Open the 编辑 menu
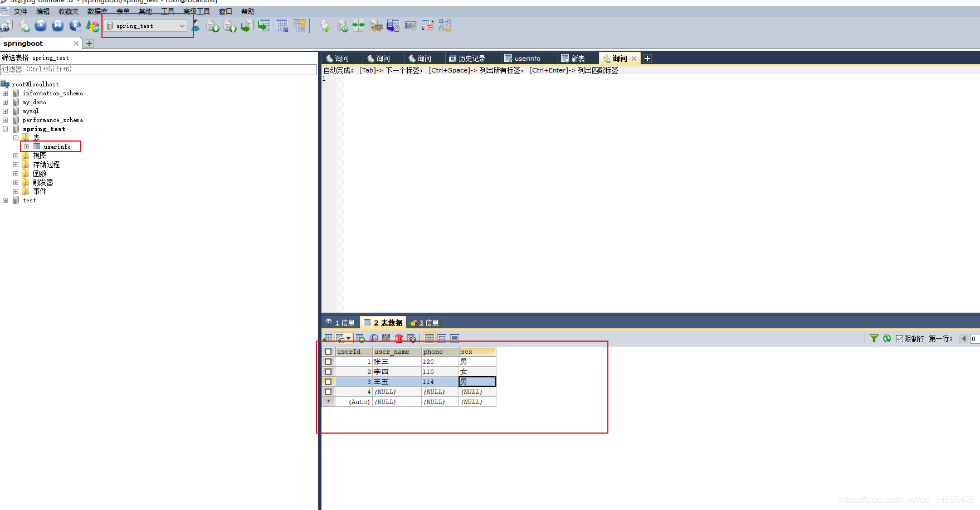The image size is (980, 510). pyautogui.click(x=43, y=11)
